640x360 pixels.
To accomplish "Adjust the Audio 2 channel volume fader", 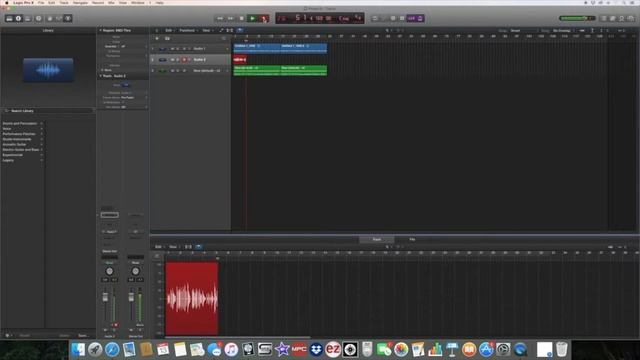I will click(105, 297).
